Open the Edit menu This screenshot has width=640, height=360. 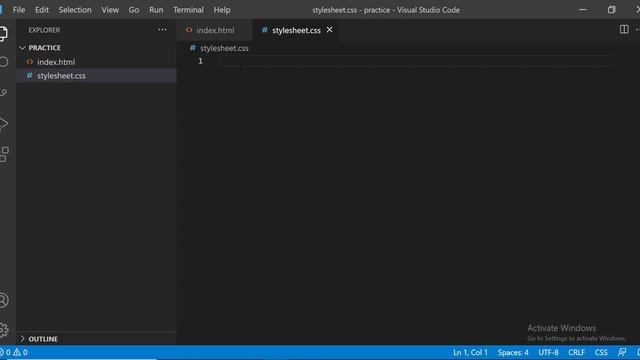click(42, 10)
